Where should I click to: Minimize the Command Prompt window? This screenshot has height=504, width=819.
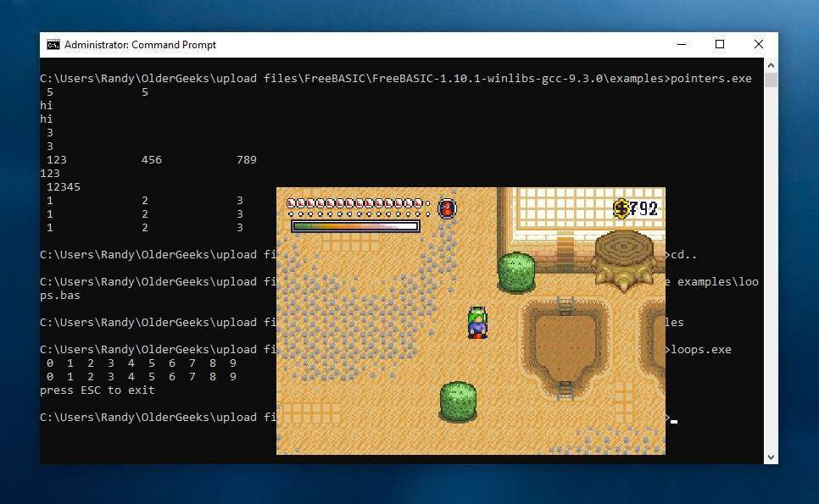click(x=681, y=44)
